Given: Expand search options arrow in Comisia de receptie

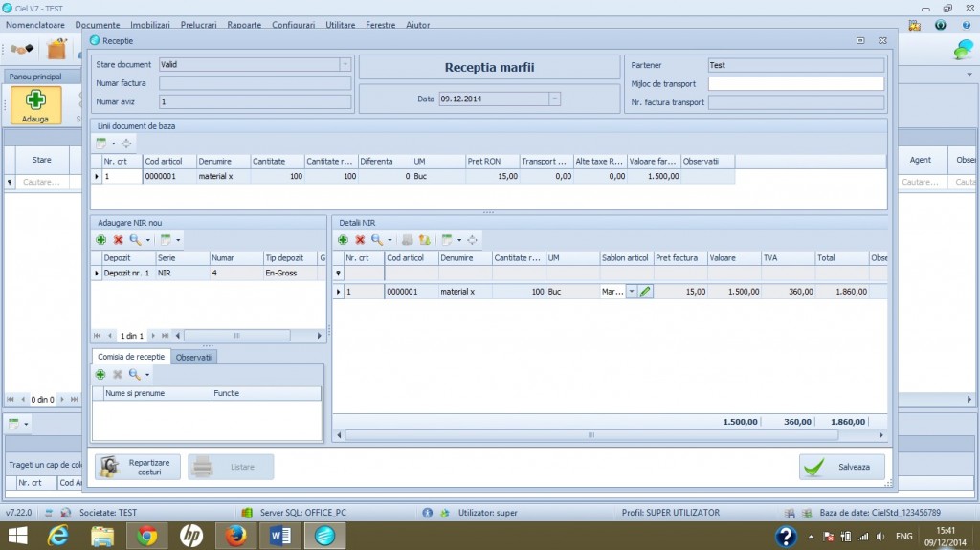Looking at the screenshot, I should click(147, 375).
